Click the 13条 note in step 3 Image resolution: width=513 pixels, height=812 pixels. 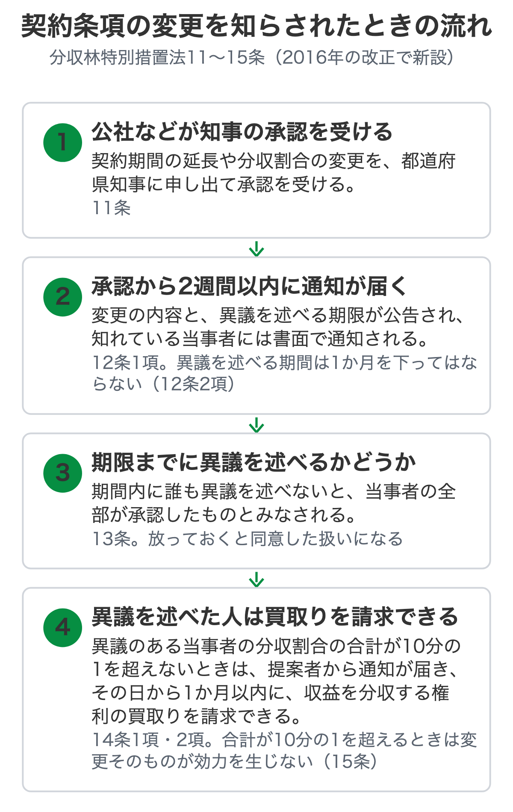click(x=248, y=538)
